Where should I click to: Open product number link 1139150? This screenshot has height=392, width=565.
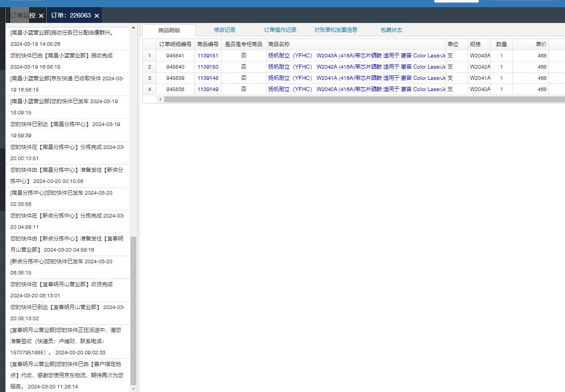pyautogui.click(x=208, y=67)
